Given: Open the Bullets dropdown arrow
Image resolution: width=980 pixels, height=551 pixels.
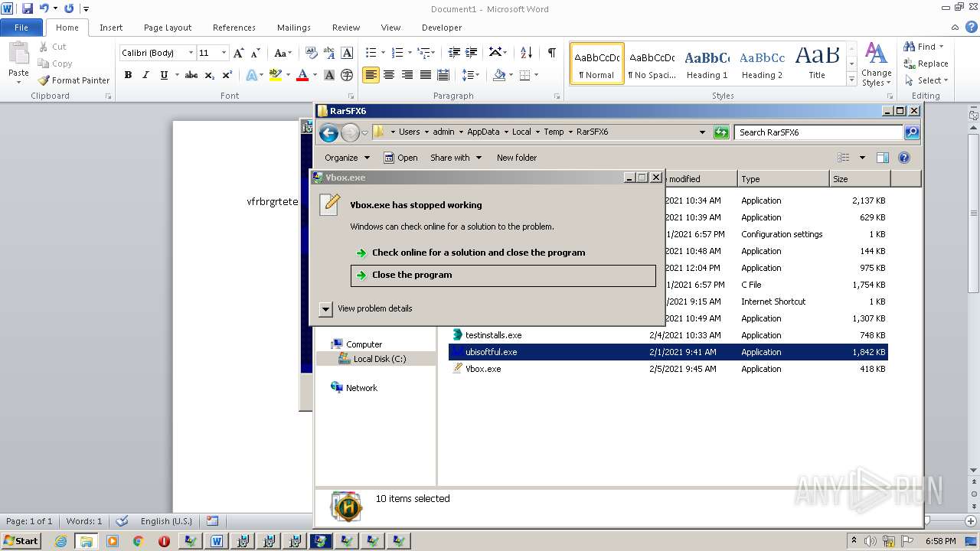Looking at the screenshot, I should 384,53.
